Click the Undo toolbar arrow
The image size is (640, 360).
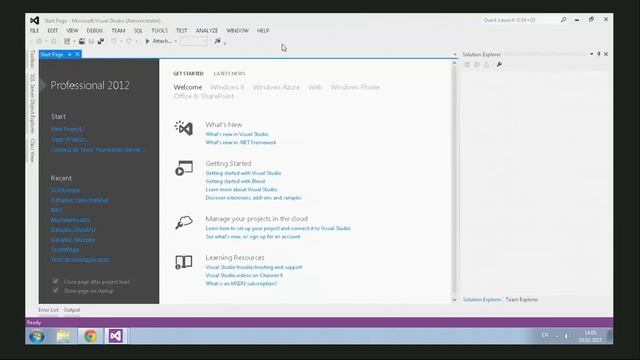[x=114, y=41]
